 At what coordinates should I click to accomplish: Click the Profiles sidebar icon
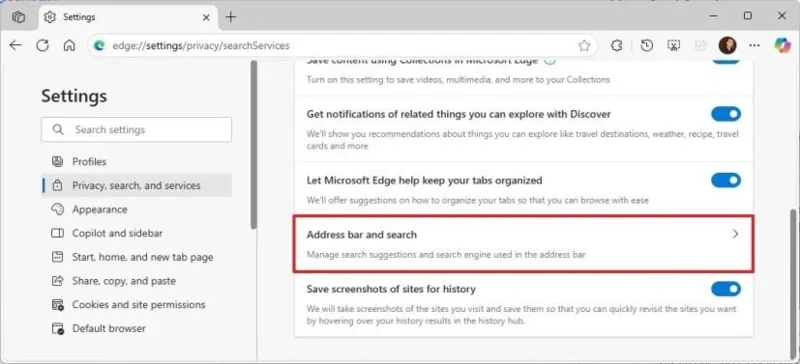point(58,161)
